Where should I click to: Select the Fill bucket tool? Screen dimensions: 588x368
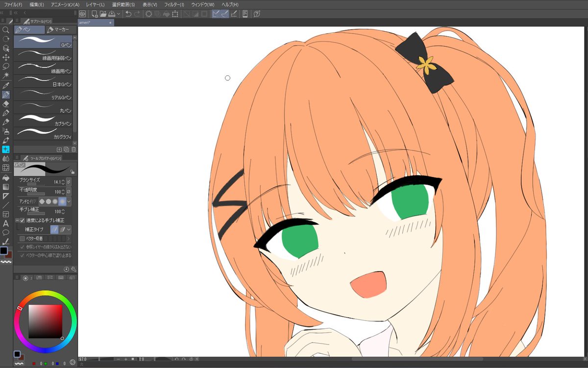coord(6,177)
